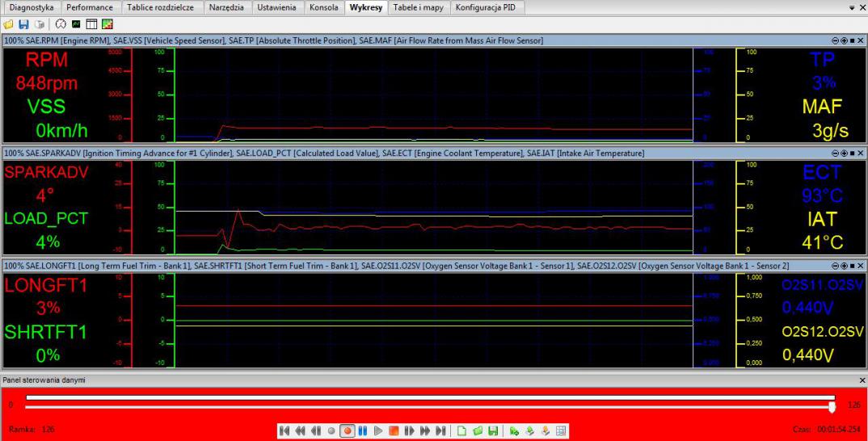Stop playback with the orange square button
Screen dimensions: 868x441
click(x=394, y=430)
